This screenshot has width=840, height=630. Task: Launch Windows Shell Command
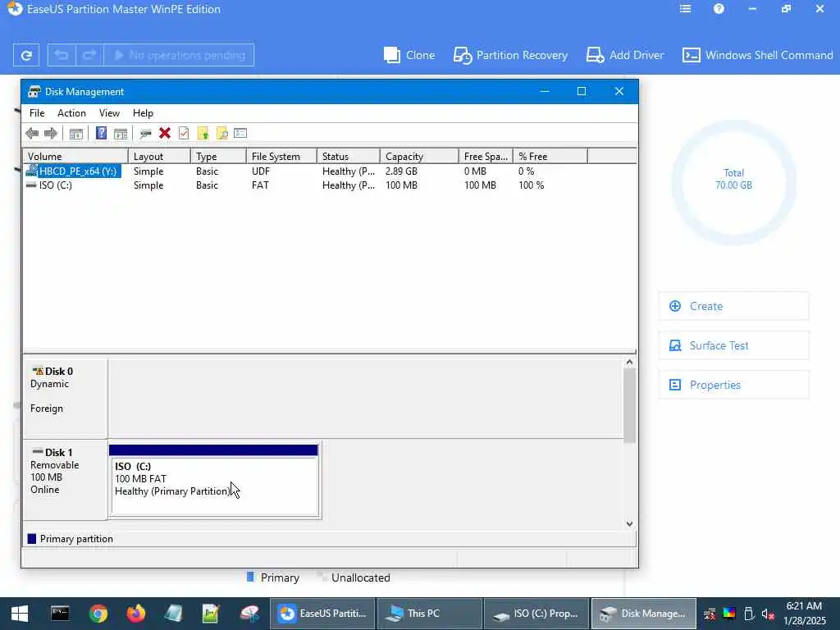(x=757, y=55)
